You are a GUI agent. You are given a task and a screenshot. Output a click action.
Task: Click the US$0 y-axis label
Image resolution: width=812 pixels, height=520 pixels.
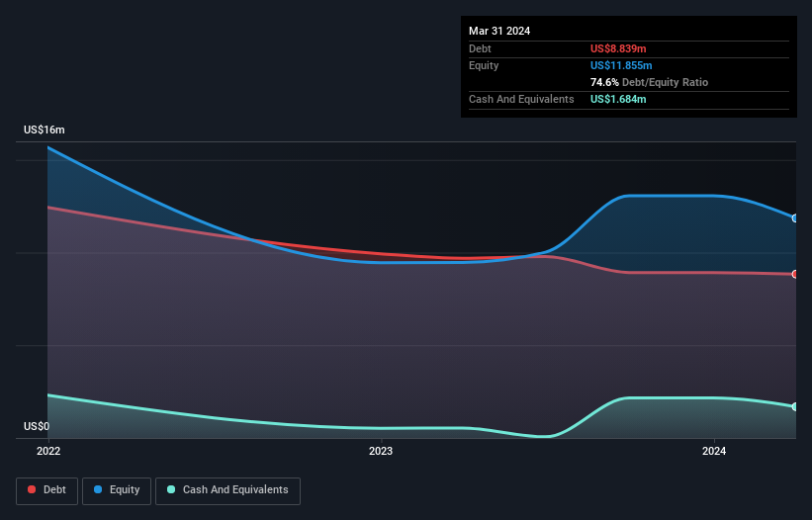coord(37,426)
